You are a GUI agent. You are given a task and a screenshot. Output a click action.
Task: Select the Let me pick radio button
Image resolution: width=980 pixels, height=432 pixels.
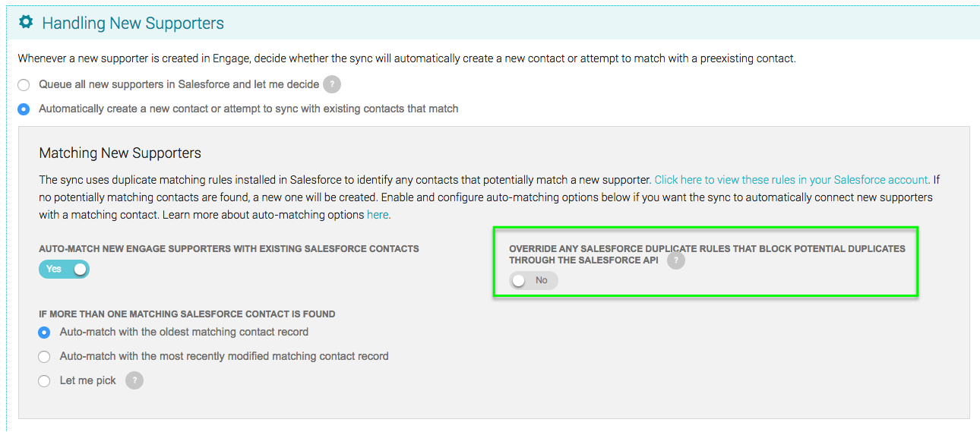click(44, 381)
